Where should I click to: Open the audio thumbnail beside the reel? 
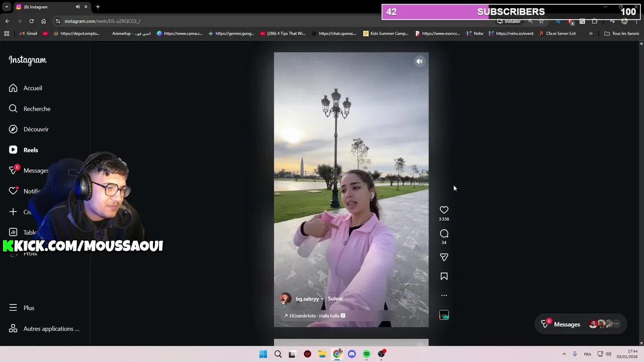coord(444,315)
